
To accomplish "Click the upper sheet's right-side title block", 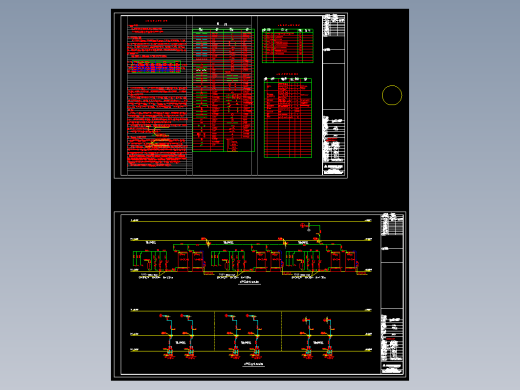I will click(334, 95).
